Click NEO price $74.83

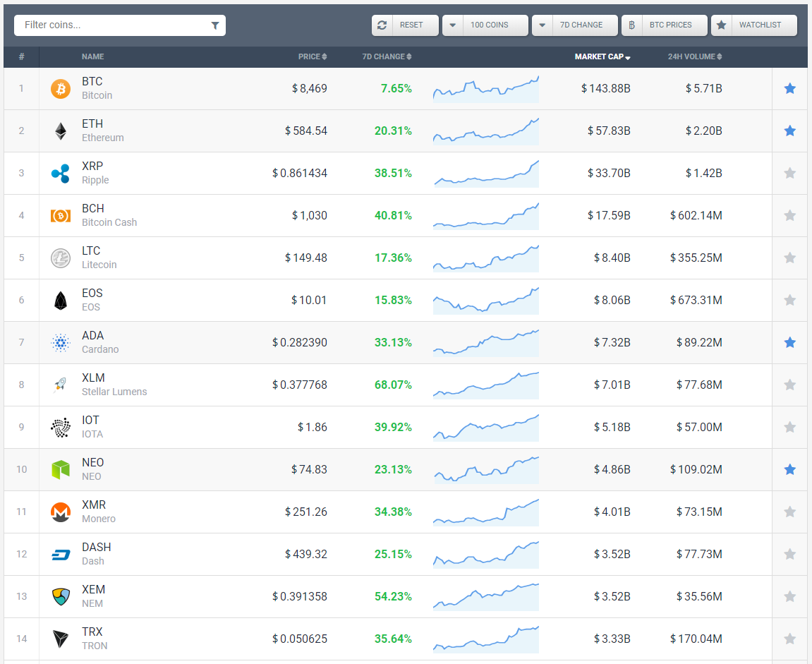click(x=309, y=470)
